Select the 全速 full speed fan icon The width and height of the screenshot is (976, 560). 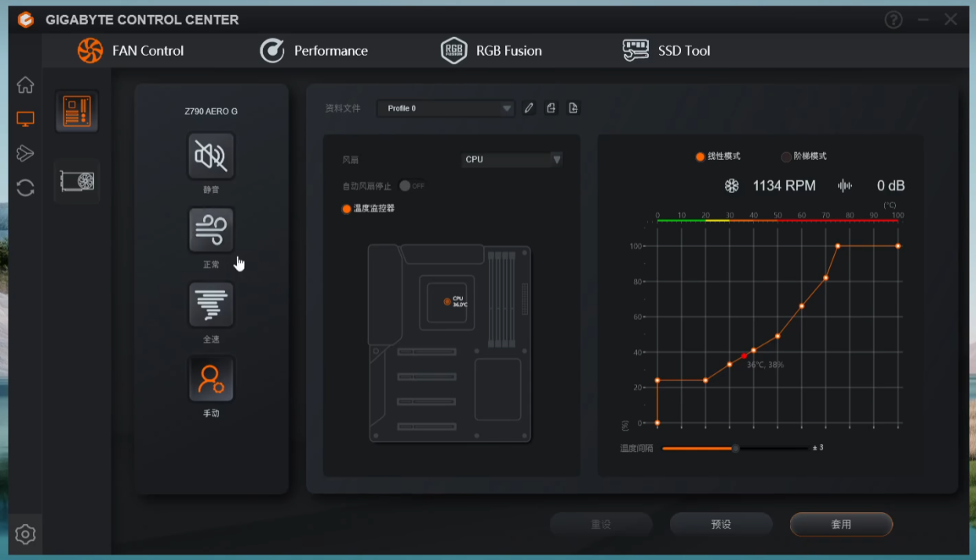click(211, 304)
